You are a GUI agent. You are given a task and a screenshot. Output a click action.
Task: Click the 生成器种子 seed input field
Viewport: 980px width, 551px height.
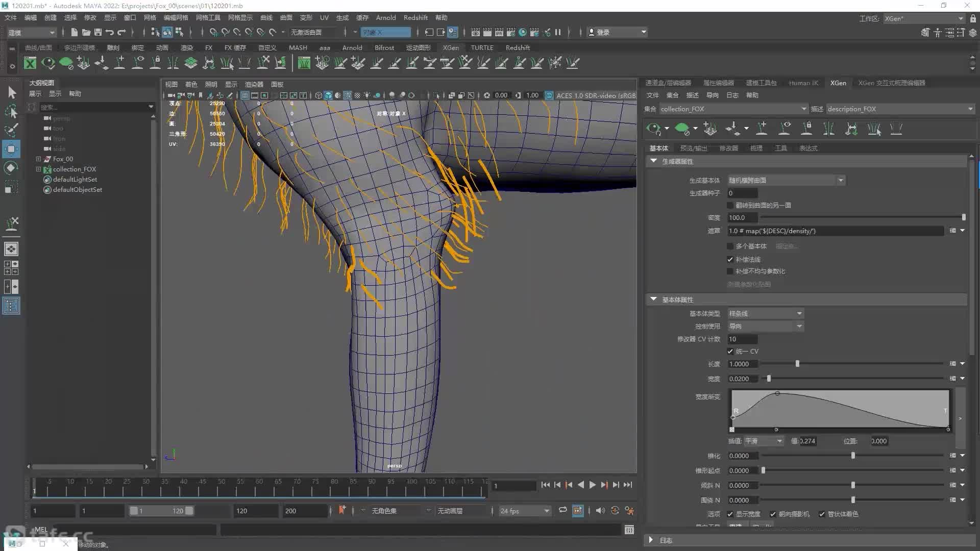[742, 193]
